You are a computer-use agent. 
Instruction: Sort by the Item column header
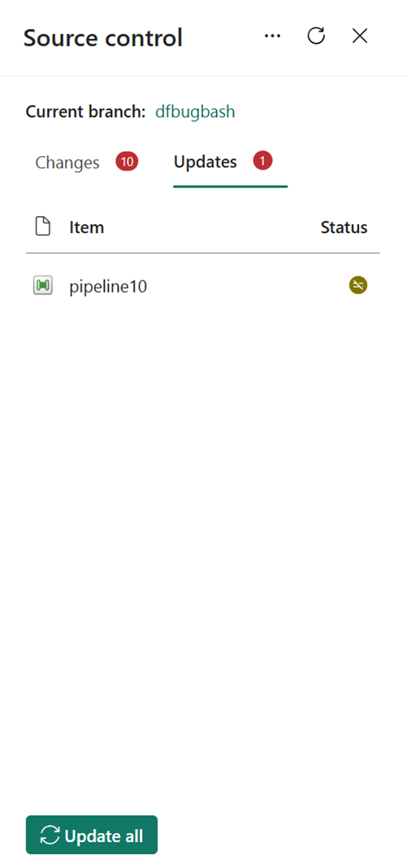click(x=86, y=227)
